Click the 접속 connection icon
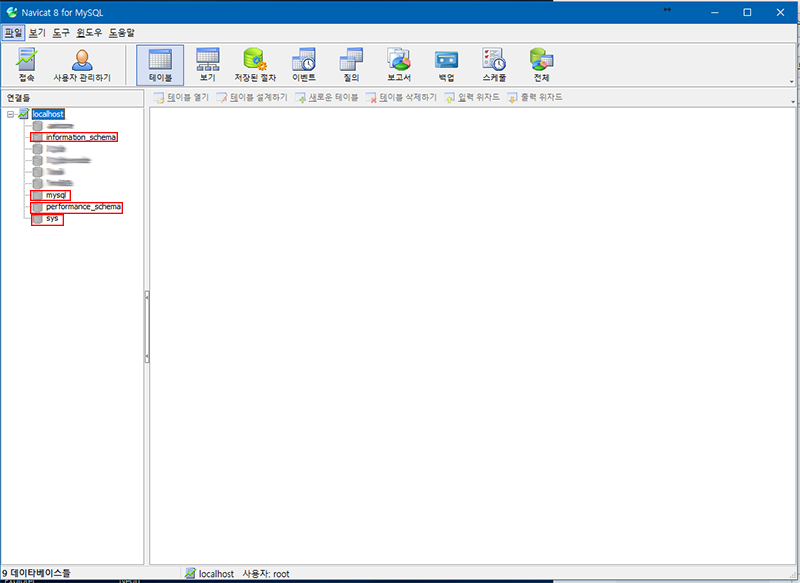 26,64
